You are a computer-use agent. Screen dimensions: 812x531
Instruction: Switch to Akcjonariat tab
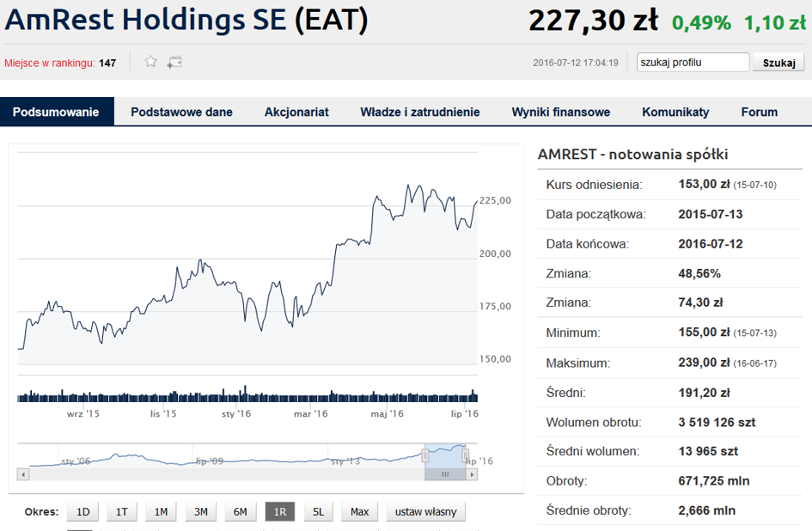(x=296, y=112)
